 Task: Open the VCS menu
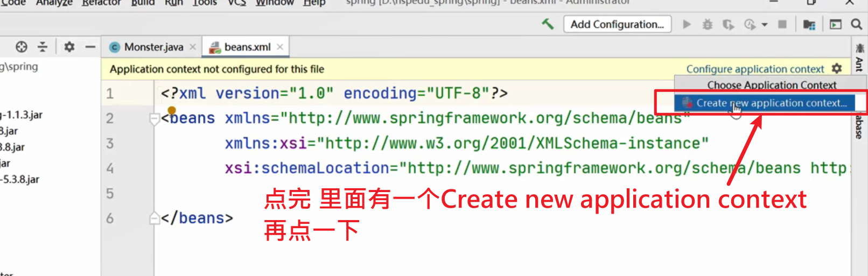237,3
